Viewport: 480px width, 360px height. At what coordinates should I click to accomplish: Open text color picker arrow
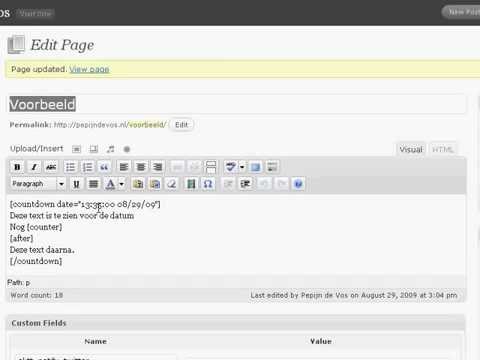[122, 184]
